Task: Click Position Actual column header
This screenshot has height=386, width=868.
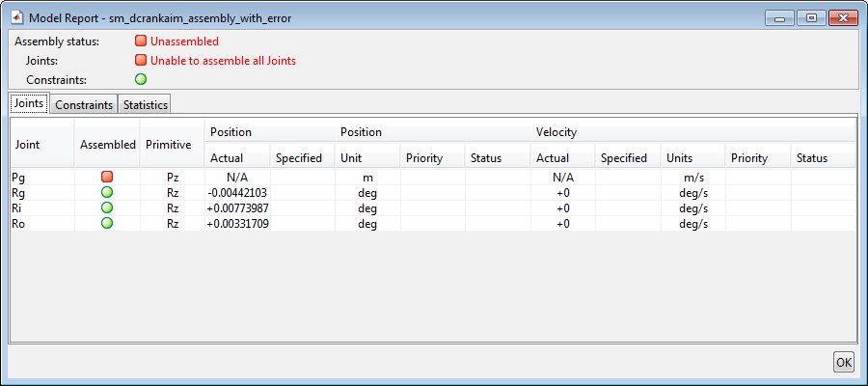Action: pos(237,158)
